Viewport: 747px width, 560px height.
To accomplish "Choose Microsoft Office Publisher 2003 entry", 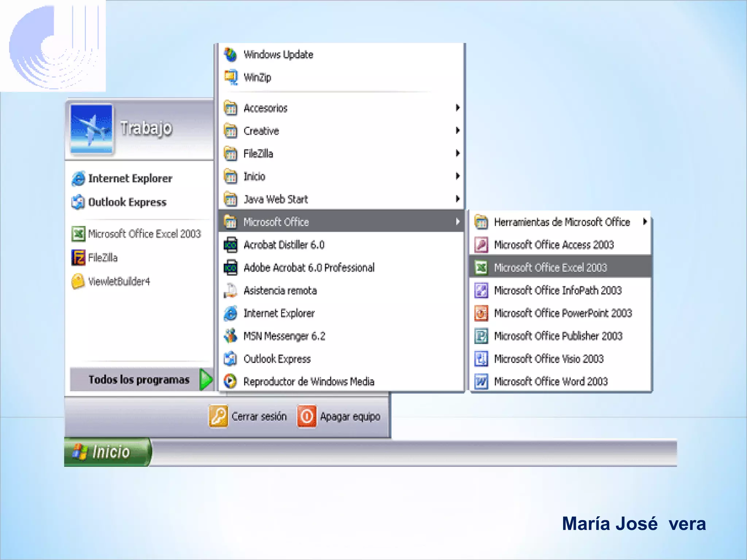I will 558,336.
